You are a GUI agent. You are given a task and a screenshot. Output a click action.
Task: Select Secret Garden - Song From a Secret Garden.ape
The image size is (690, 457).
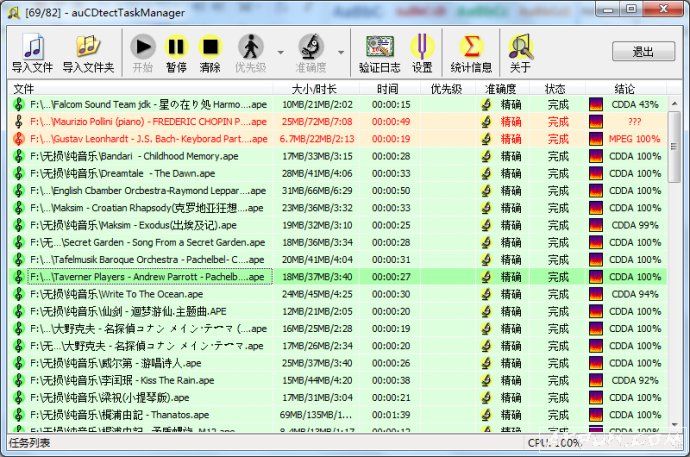pyautogui.click(x=337, y=242)
